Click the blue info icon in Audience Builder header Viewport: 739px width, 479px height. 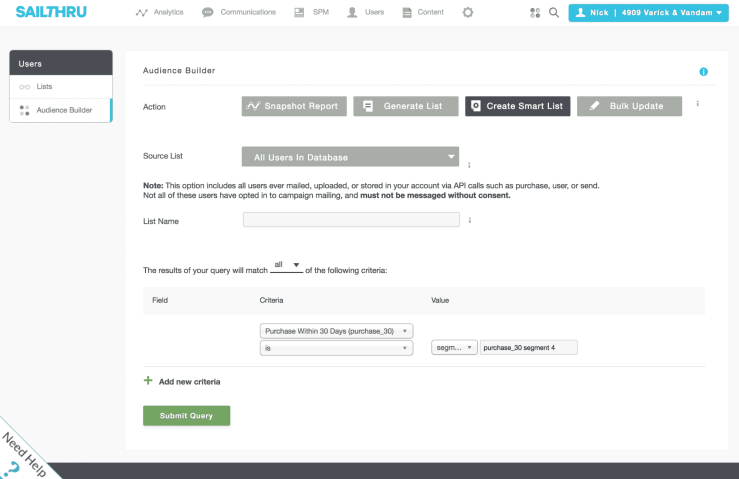point(703,72)
